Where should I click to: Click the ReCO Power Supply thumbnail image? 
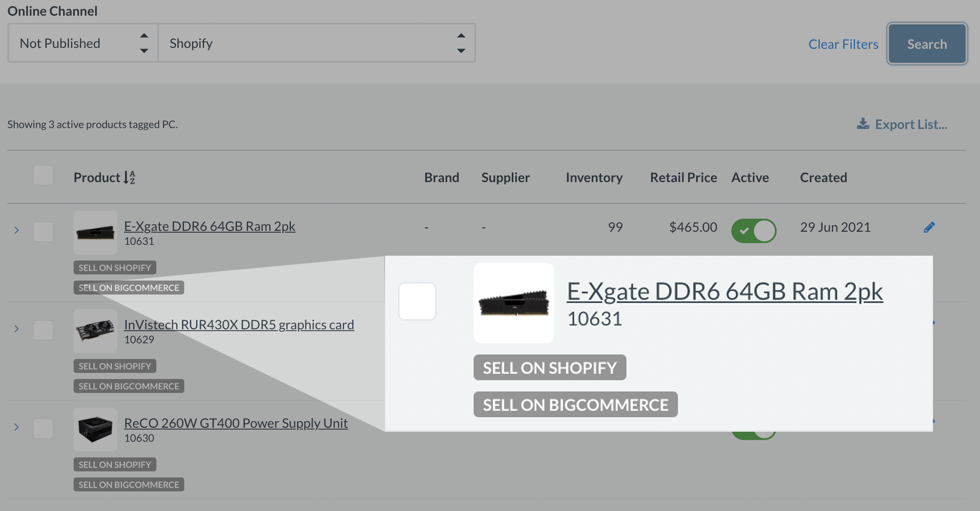[95, 430]
